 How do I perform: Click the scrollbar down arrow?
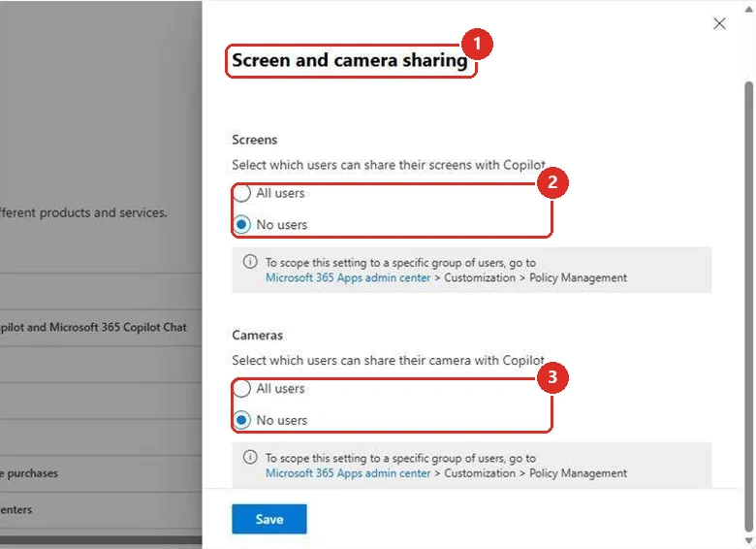pyautogui.click(x=749, y=541)
